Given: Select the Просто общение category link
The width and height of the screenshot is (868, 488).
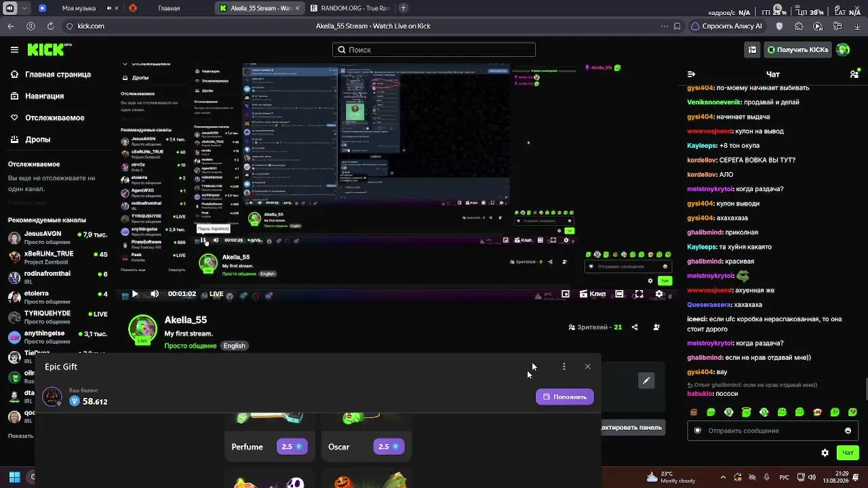Looking at the screenshot, I should [191, 346].
